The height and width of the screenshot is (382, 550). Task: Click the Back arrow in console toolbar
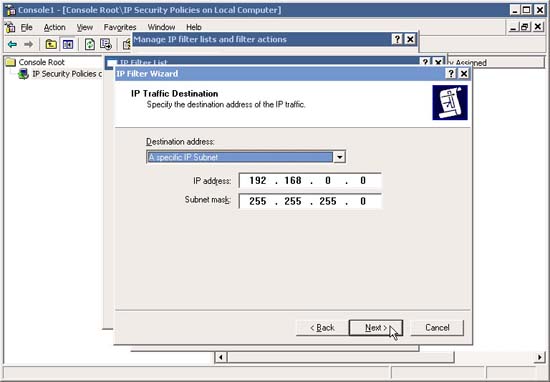pos(13,44)
